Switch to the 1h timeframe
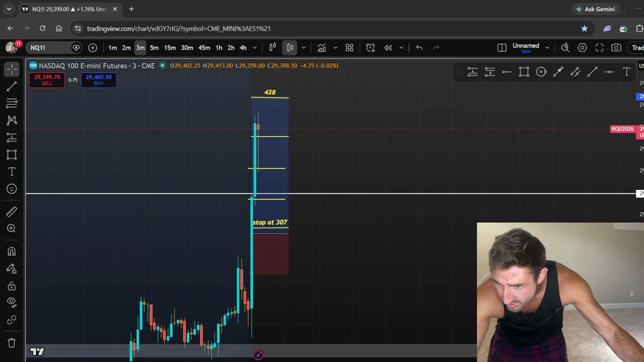This screenshot has width=644, height=362. [x=219, y=48]
